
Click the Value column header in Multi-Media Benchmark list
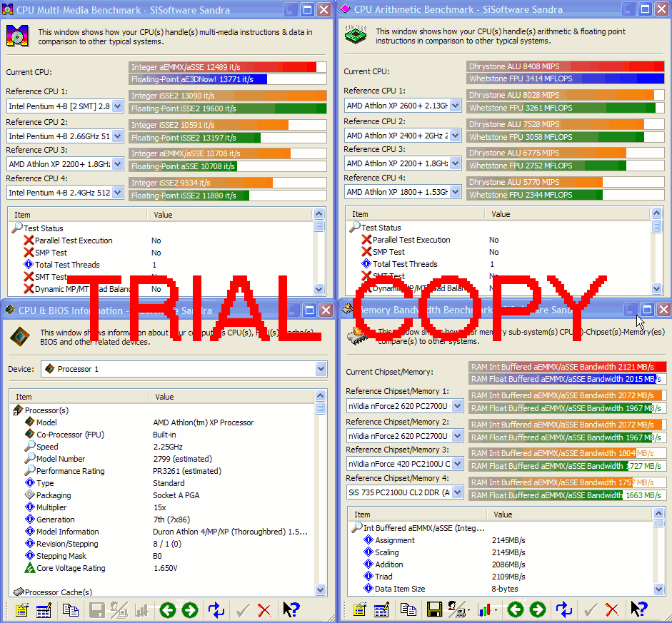230,215
